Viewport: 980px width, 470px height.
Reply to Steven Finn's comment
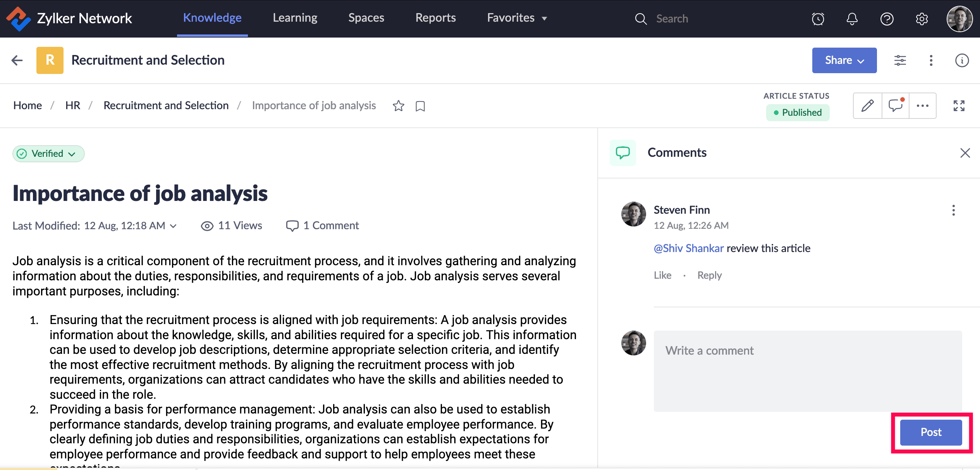(709, 275)
